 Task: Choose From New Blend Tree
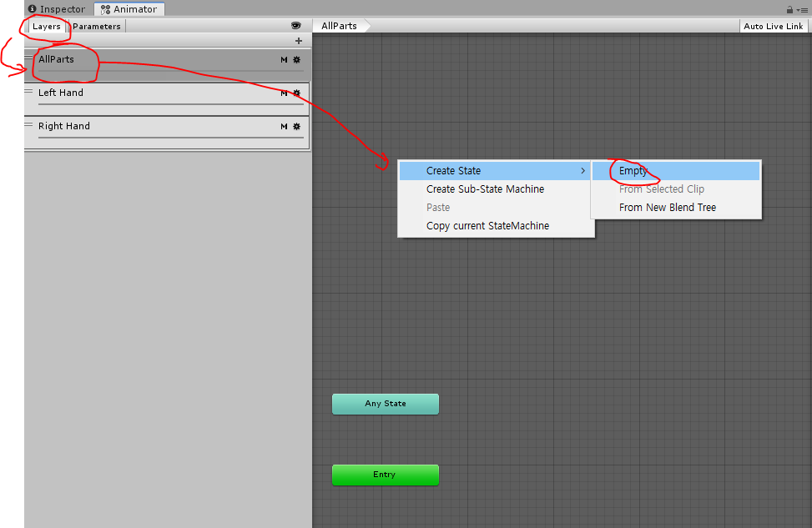point(676,207)
